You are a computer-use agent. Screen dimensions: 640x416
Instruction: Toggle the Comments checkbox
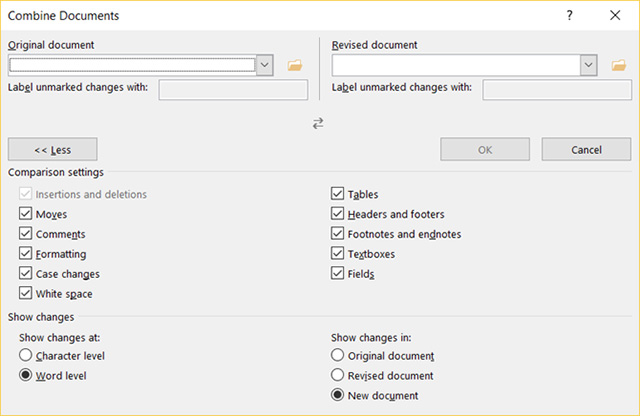25,234
